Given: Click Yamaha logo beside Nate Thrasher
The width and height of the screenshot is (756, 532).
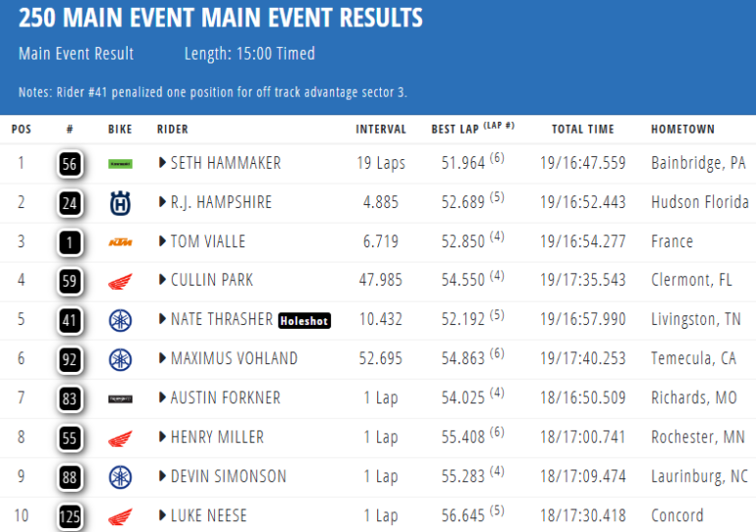Looking at the screenshot, I should coord(120,320).
